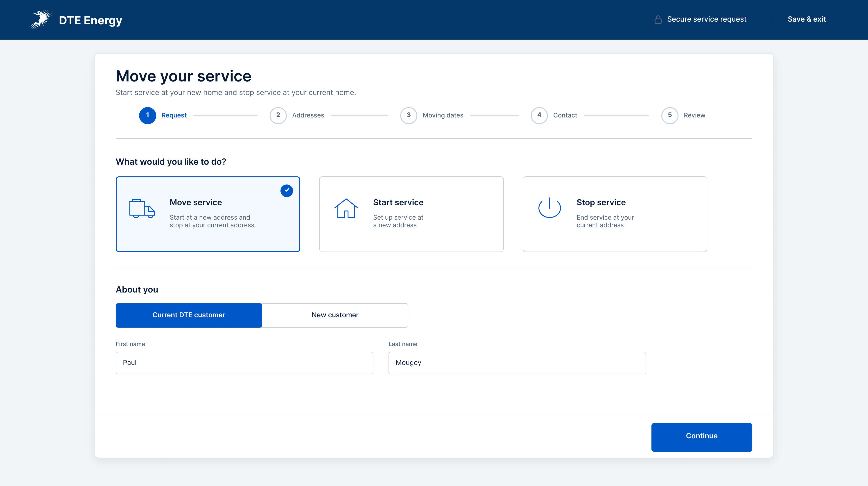Image resolution: width=868 pixels, height=486 pixels.
Task: Click the Start at a new address and stop description
Action: click(x=213, y=221)
